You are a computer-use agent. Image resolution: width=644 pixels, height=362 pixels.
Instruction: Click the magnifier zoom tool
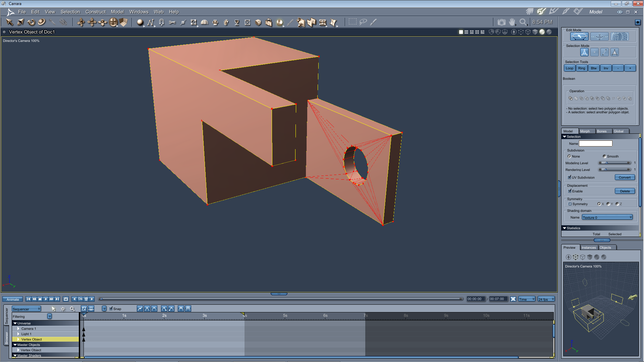[x=523, y=22]
